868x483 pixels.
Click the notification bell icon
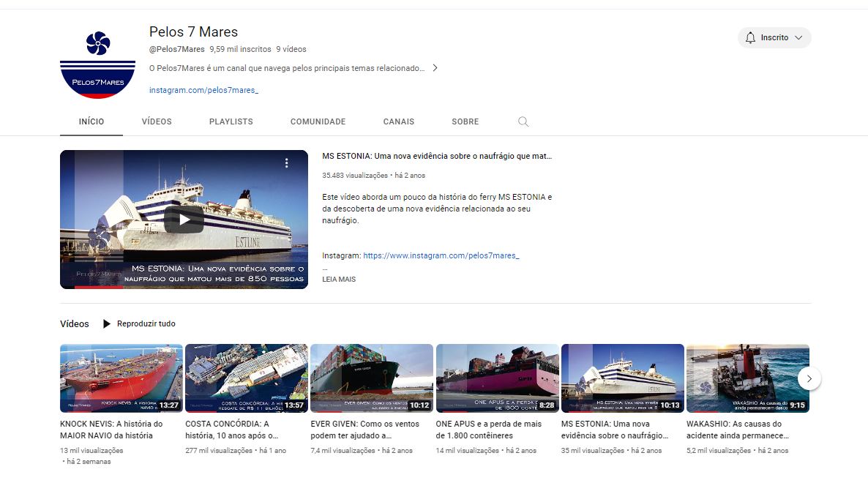click(x=750, y=37)
